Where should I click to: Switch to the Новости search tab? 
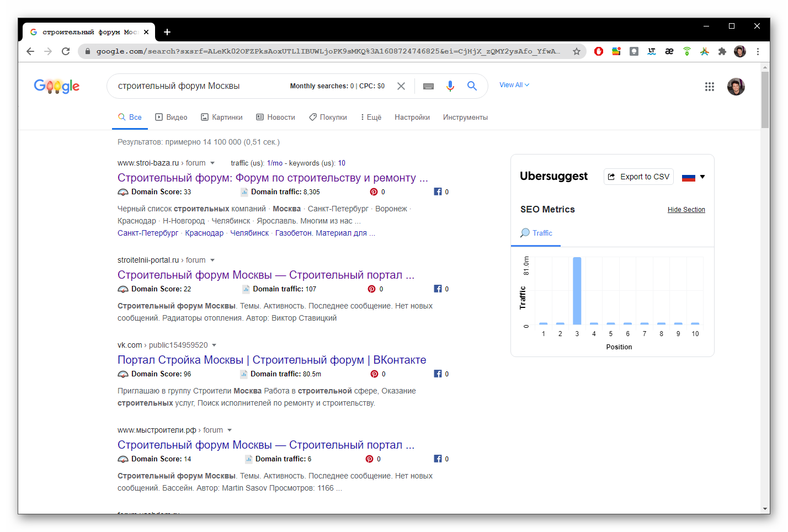tap(275, 118)
